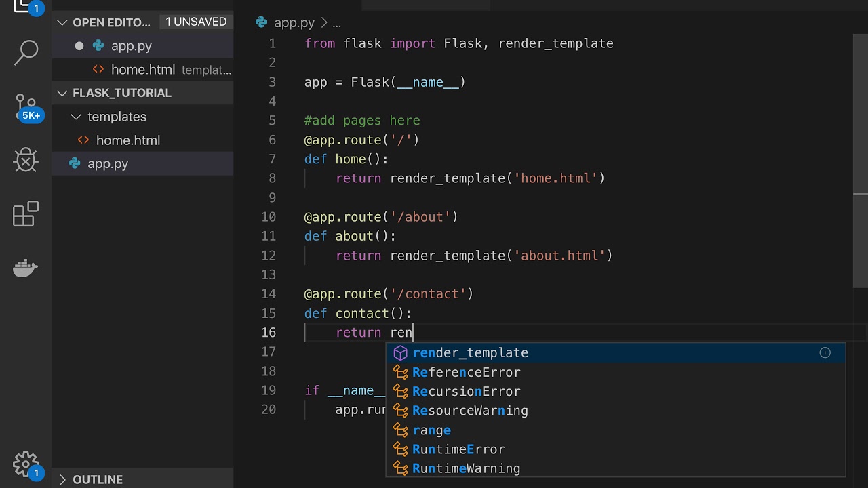
Task: Click the HTML icon of home.html in open editors
Action: point(98,69)
